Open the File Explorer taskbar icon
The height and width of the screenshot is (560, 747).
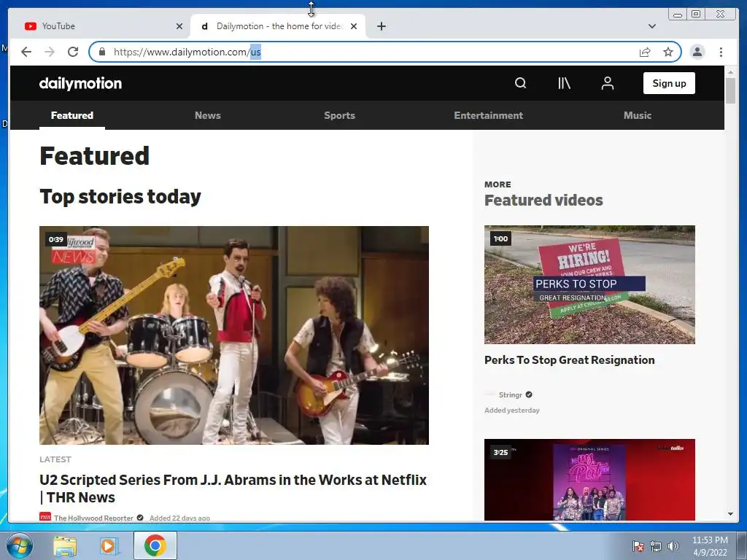coord(64,546)
